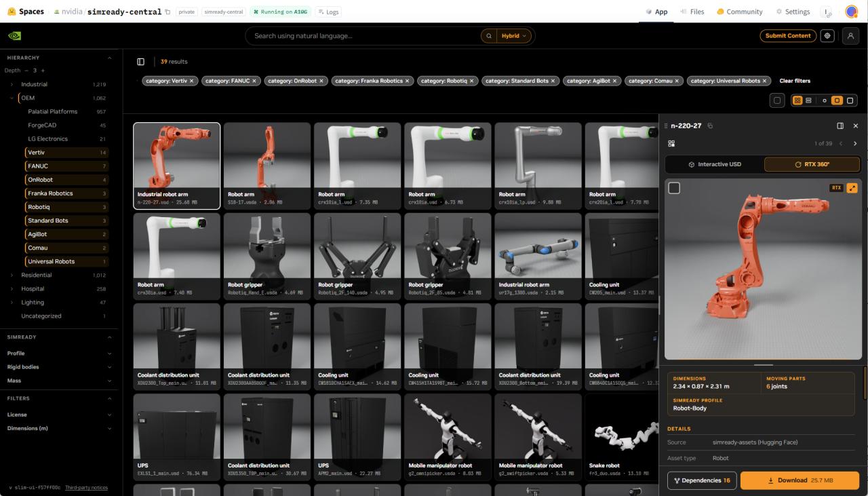Image resolution: width=868 pixels, height=496 pixels.
Task: Go to next asset with right chevron
Action: pos(855,144)
